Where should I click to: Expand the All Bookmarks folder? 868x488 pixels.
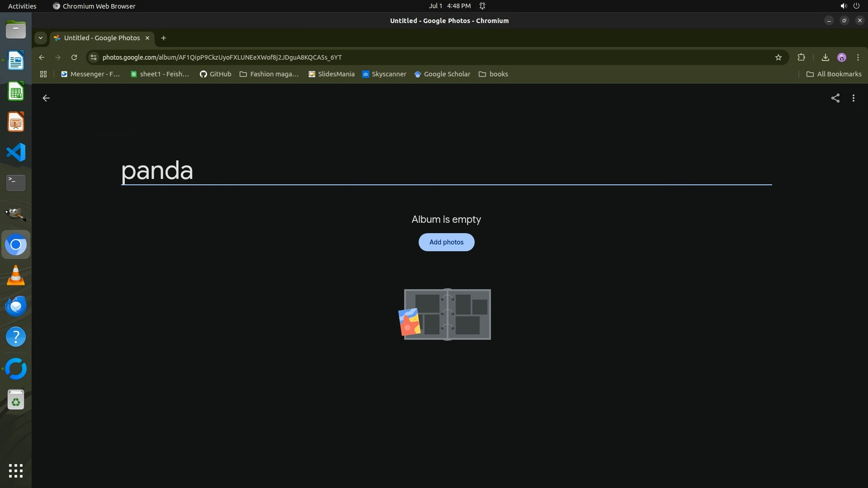(834, 74)
